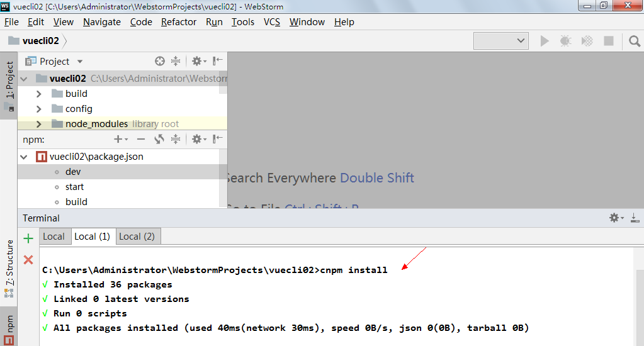Open the Run menu

click(x=214, y=22)
